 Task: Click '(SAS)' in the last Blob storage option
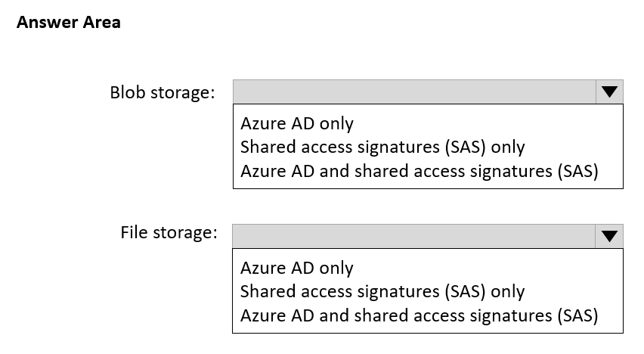click(577, 171)
